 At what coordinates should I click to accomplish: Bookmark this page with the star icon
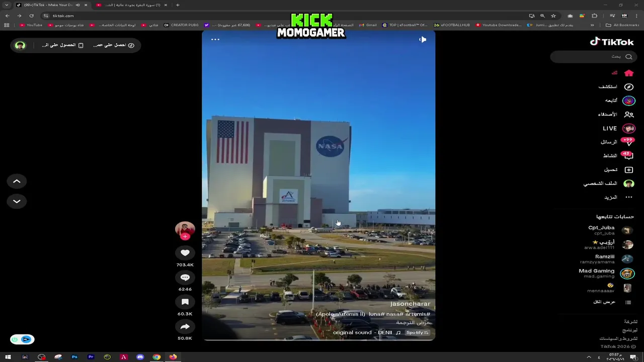pyautogui.click(x=553, y=16)
